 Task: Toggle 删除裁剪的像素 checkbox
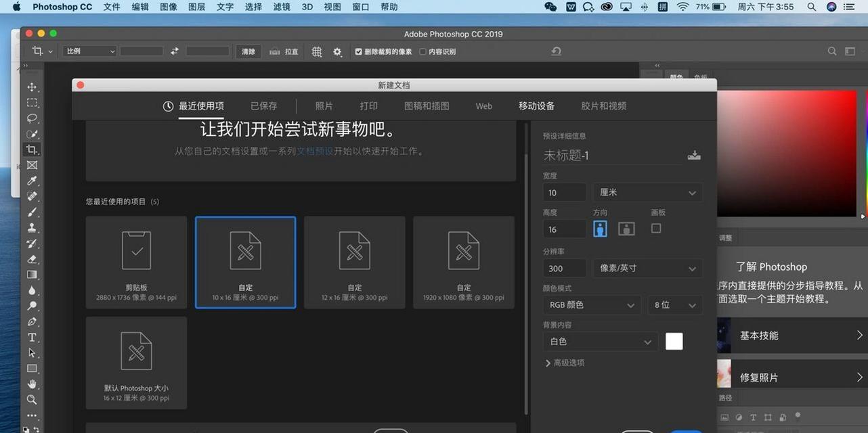[x=359, y=51]
